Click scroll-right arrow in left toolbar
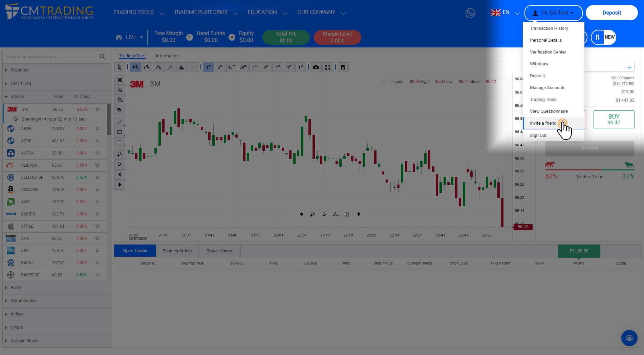644x355 pixels. 120,185
